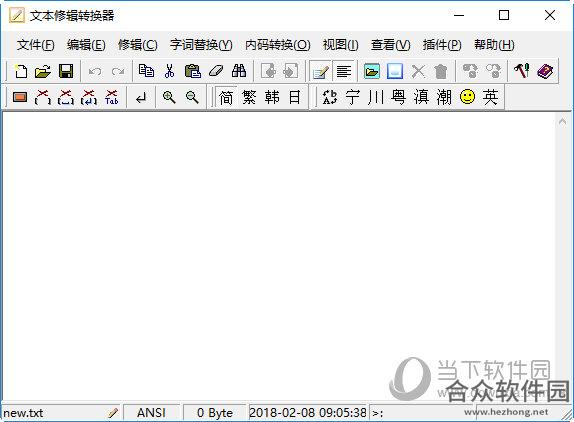Open help with the purple book icon

[545, 71]
